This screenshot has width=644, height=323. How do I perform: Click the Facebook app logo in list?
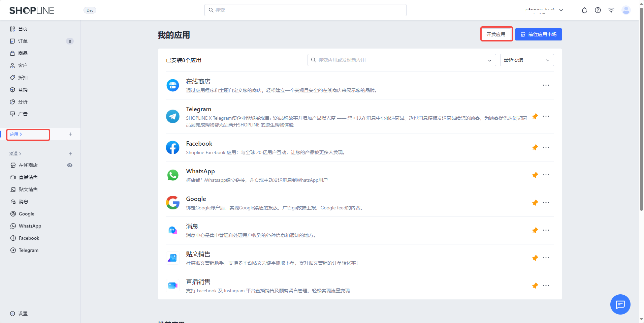coord(173,147)
